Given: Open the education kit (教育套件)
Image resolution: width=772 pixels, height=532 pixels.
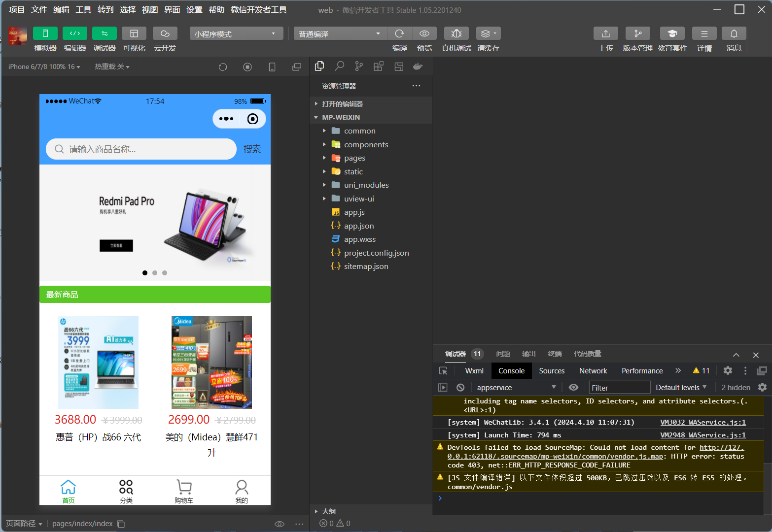Looking at the screenshot, I should (x=672, y=33).
